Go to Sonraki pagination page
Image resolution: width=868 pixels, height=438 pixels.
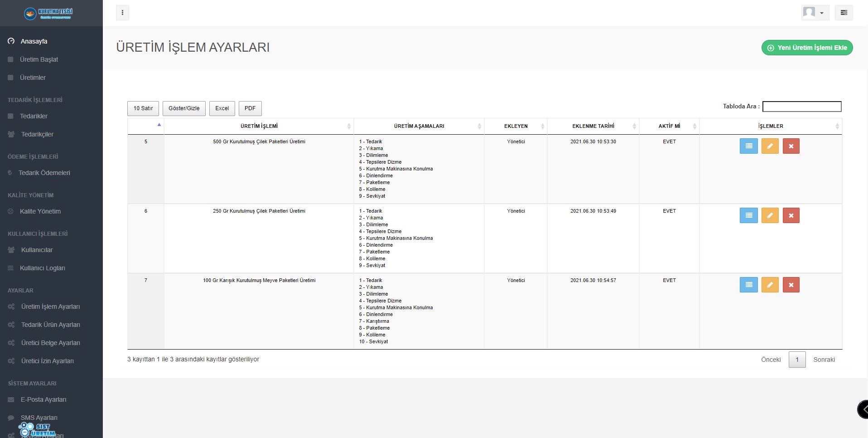pos(824,360)
